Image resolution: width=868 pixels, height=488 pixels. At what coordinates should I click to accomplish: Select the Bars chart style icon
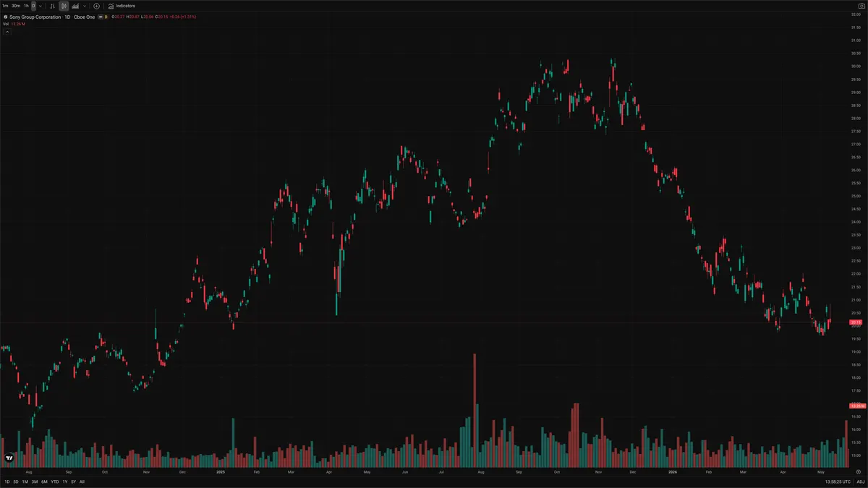[52, 6]
